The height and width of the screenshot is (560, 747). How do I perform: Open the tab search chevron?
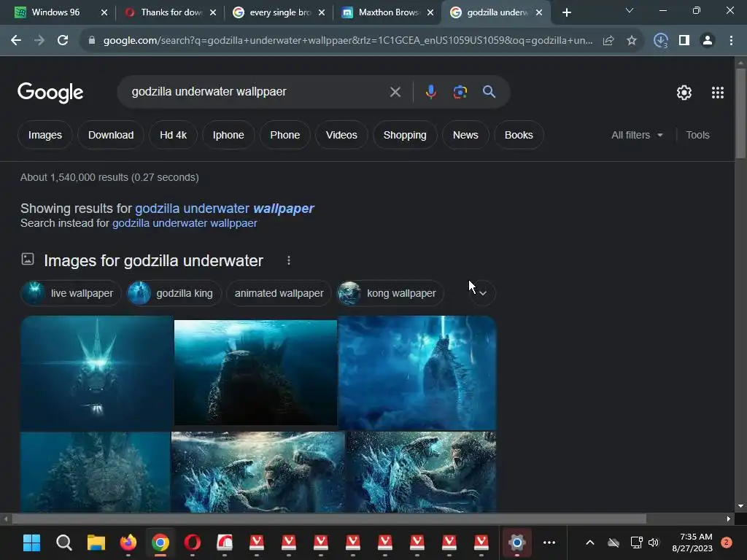pyautogui.click(x=630, y=10)
